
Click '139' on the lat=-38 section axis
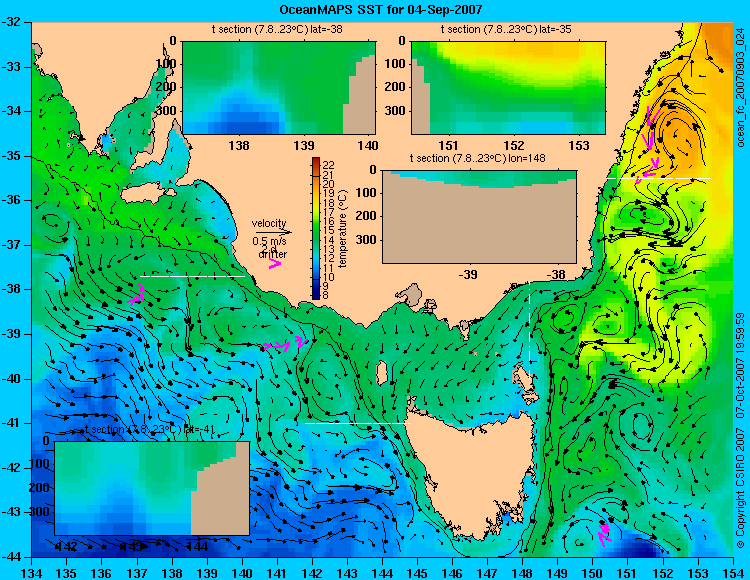click(304, 145)
